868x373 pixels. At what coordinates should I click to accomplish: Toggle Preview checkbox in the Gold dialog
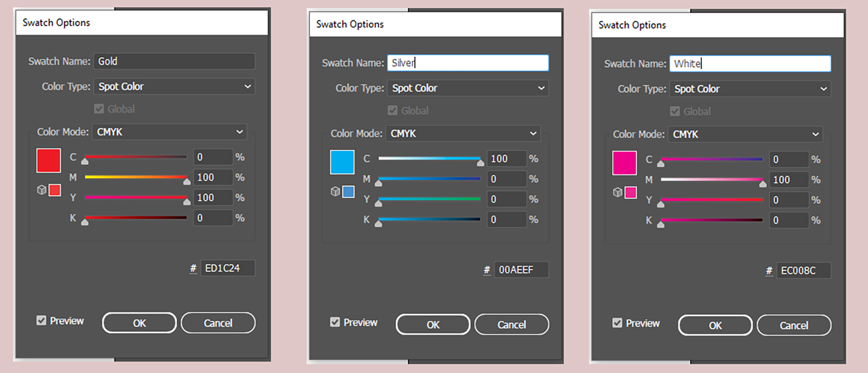tap(41, 320)
